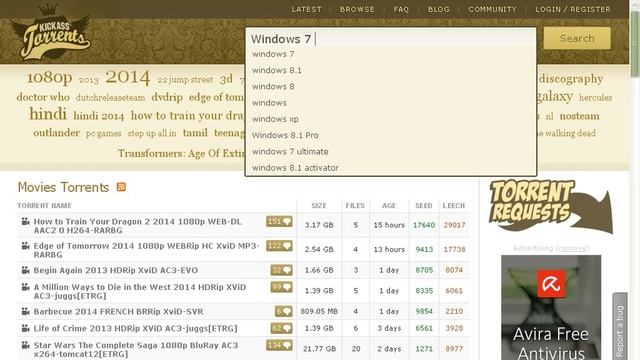Open the Movies Torrents RSS feed icon
The width and height of the screenshot is (640, 360).
pos(121,187)
